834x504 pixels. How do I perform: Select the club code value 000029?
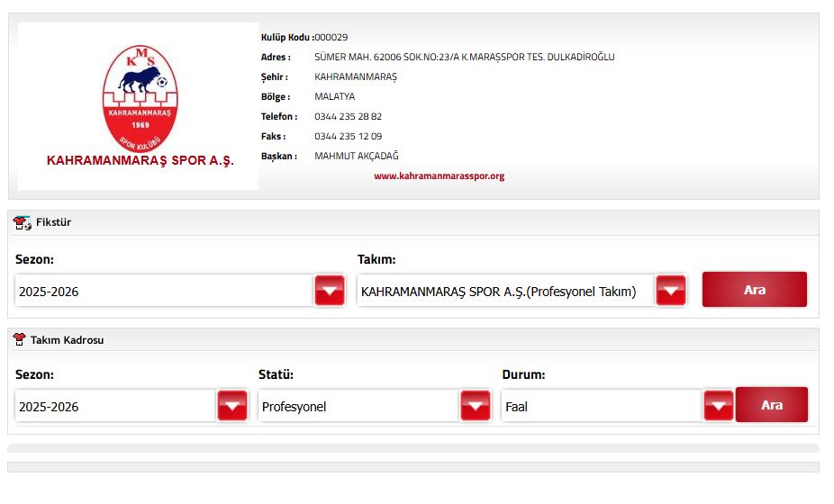tap(331, 37)
